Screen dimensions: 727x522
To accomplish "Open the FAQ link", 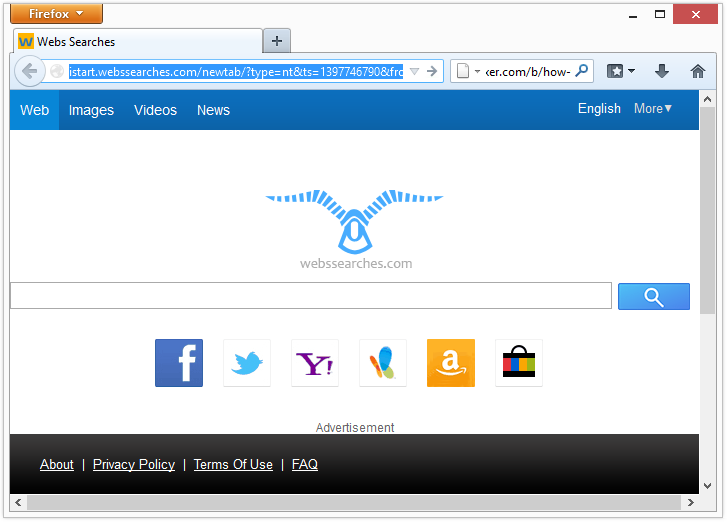I will (x=305, y=465).
